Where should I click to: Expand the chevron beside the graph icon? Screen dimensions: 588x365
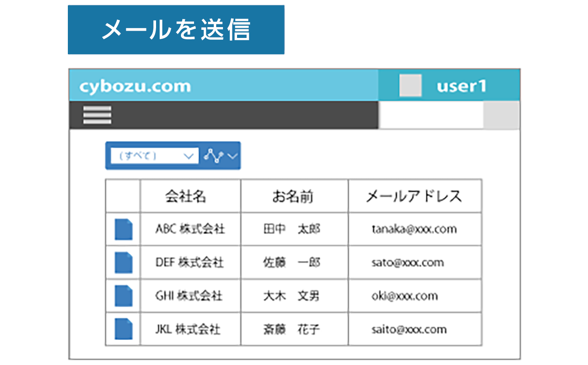pos(232,157)
